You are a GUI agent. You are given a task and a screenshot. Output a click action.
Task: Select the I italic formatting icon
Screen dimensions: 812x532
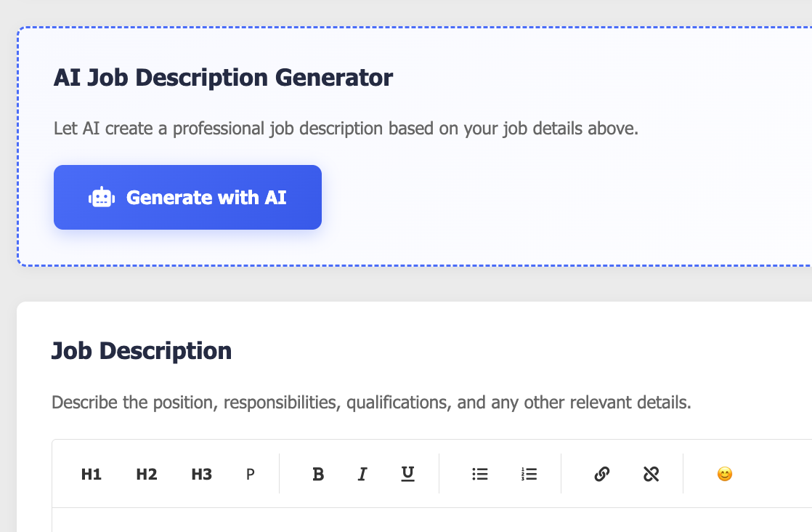362,474
